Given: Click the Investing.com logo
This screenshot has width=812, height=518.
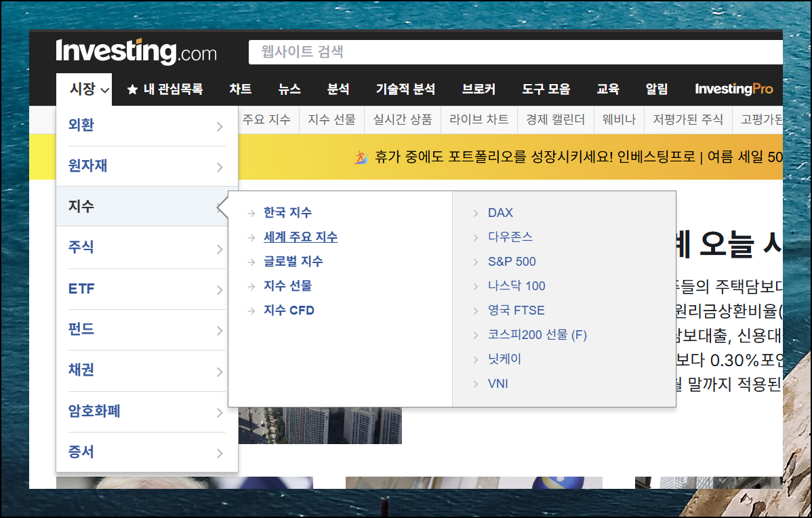Looking at the screenshot, I should pyautogui.click(x=136, y=52).
